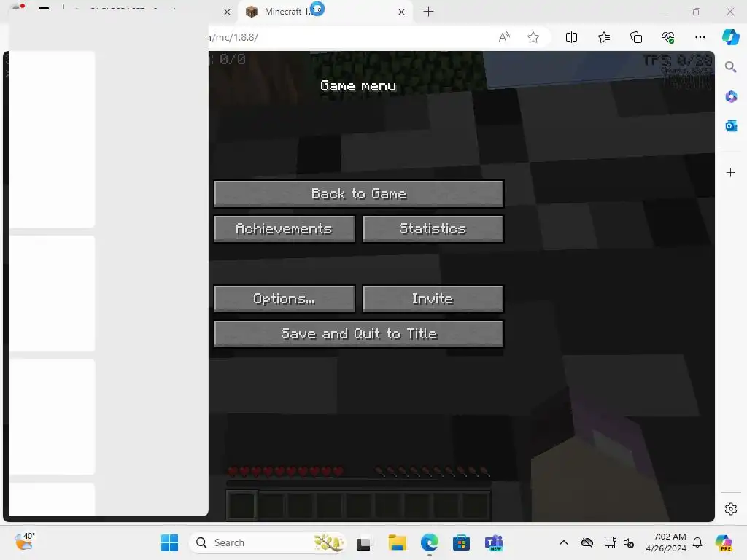Close the first browser tab

click(x=228, y=12)
